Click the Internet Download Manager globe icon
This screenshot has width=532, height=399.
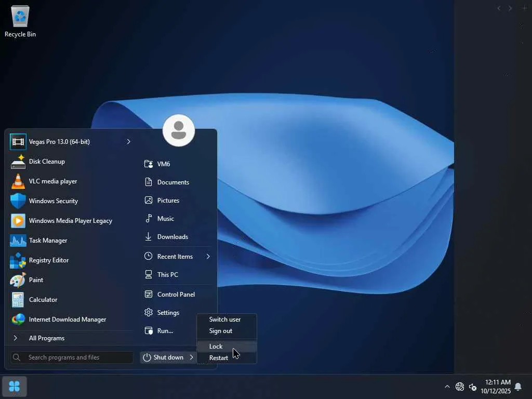click(18, 320)
